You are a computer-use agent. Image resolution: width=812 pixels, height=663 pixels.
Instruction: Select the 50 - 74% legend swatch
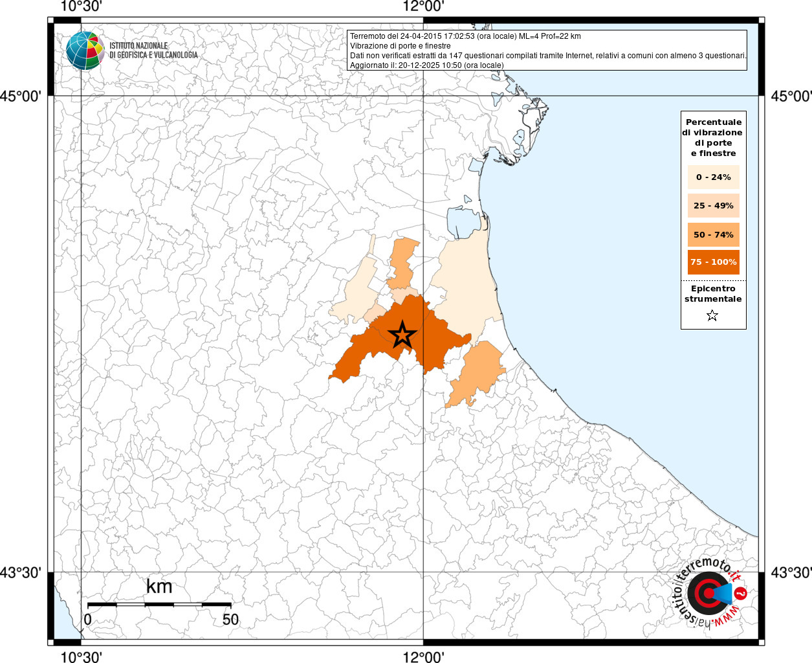point(714,234)
